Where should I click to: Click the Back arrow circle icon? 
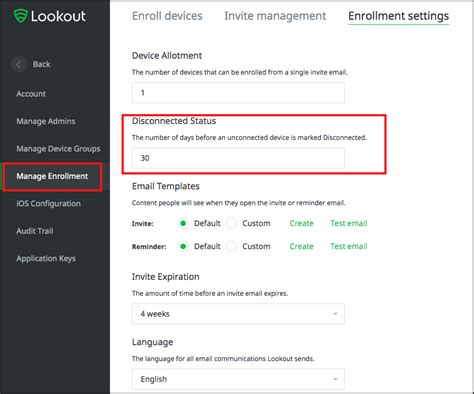tap(19, 64)
